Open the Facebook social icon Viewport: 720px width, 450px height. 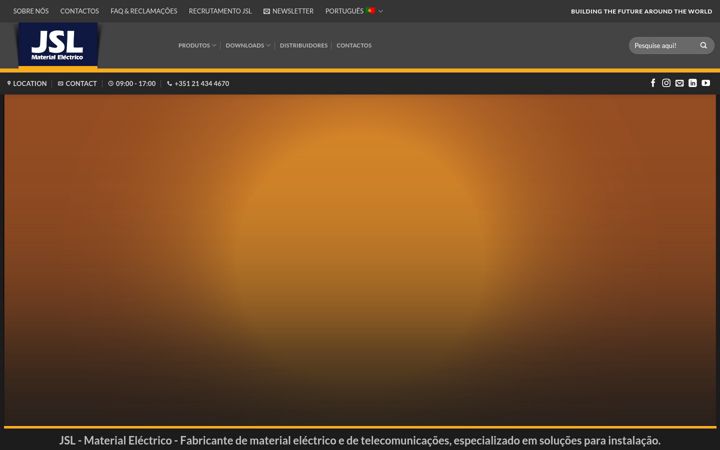point(653,83)
